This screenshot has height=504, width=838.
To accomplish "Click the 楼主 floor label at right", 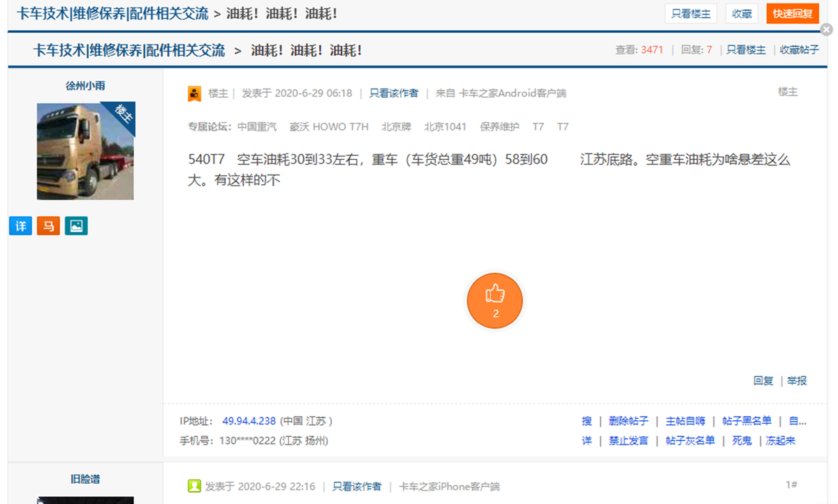I will [x=788, y=92].
